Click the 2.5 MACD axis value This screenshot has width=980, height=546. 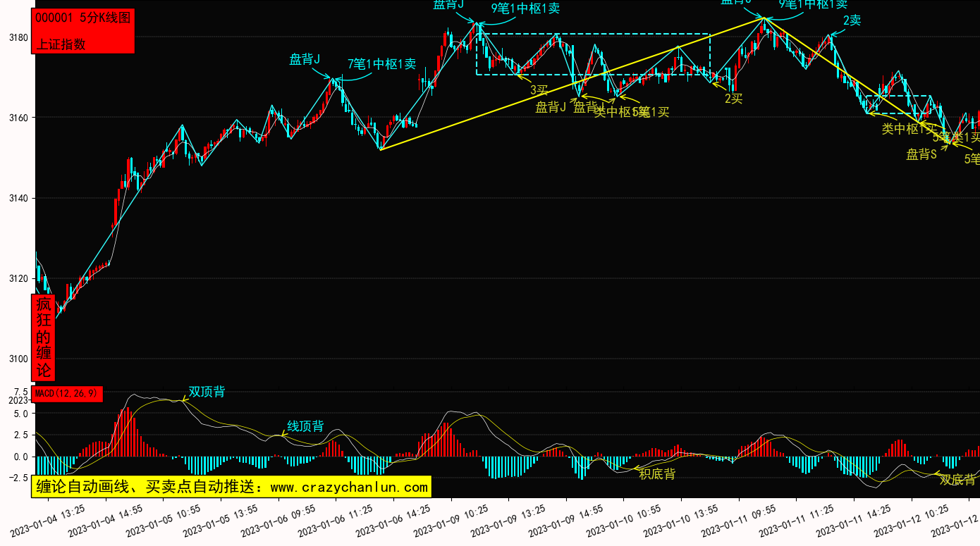pos(21,435)
